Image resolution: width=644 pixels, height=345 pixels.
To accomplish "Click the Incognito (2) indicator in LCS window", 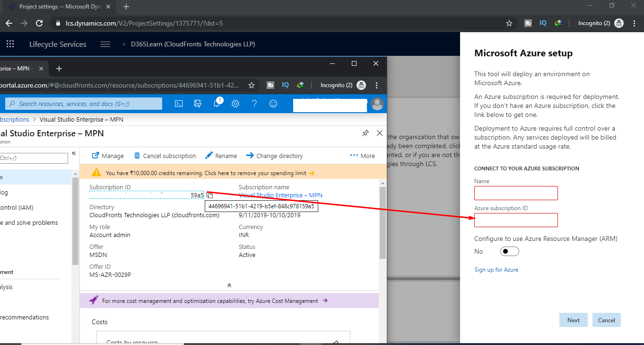I will pos(600,23).
